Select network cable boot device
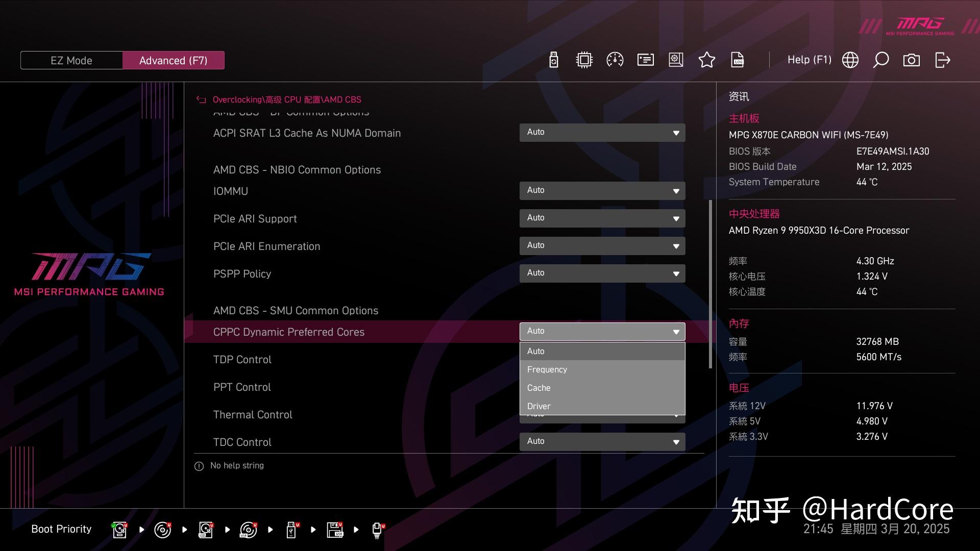Viewport: 980px width, 551px height. 378,531
